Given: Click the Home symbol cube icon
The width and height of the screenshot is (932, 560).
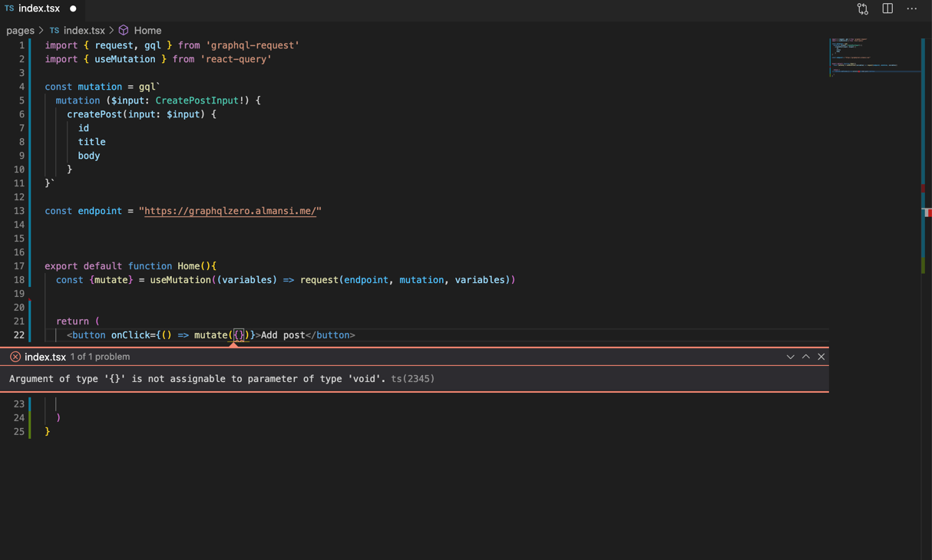Looking at the screenshot, I should click(x=124, y=31).
